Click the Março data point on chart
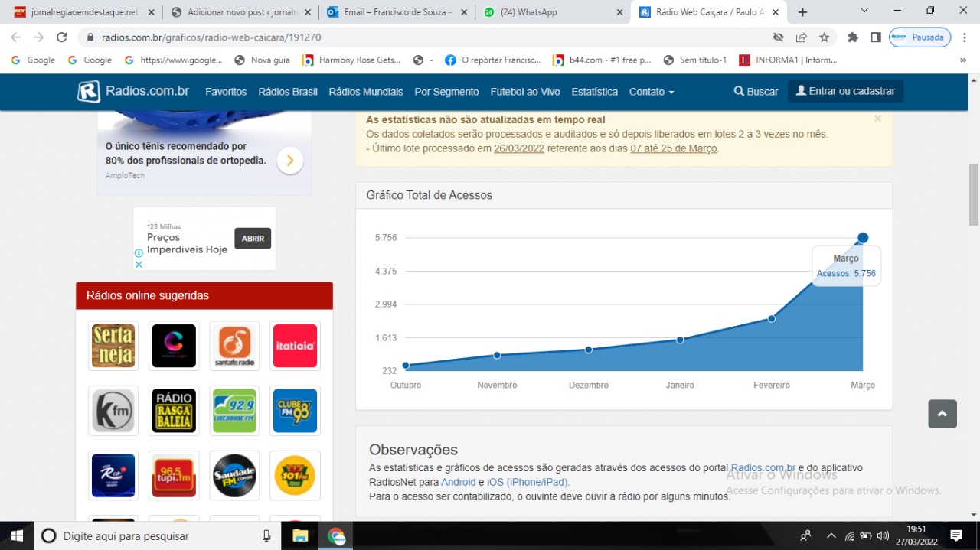The height and width of the screenshot is (550, 980). (863, 238)
